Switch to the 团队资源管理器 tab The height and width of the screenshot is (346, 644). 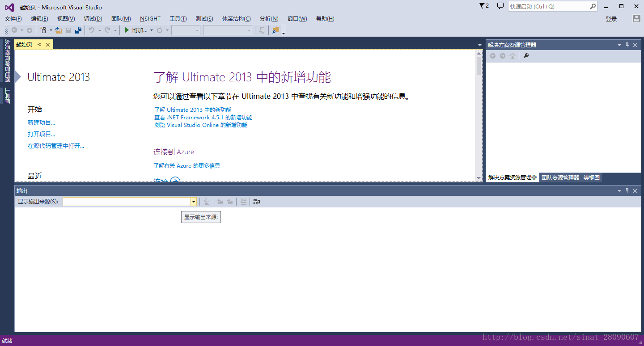560,177
